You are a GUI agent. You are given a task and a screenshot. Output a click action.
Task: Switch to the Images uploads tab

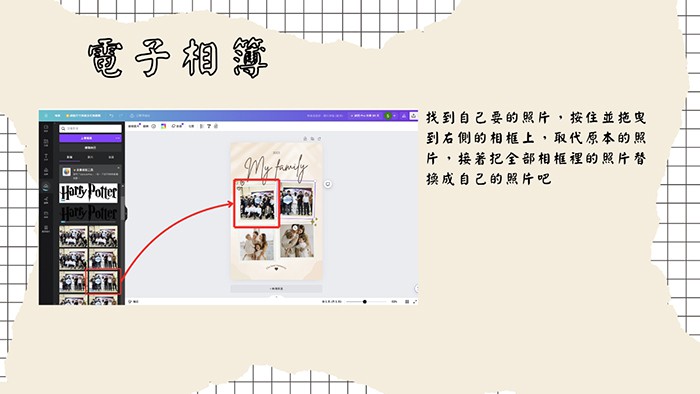point(70,158)
